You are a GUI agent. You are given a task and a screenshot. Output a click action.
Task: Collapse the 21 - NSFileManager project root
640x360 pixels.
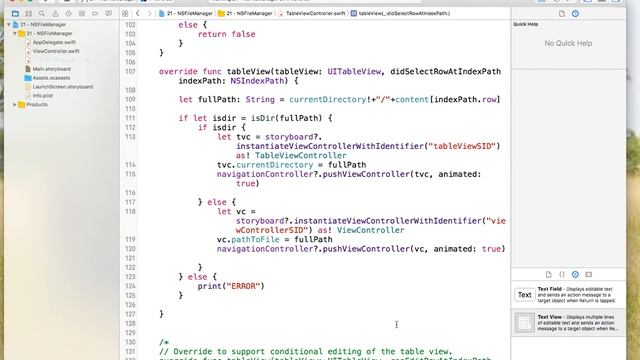[9, 24]
